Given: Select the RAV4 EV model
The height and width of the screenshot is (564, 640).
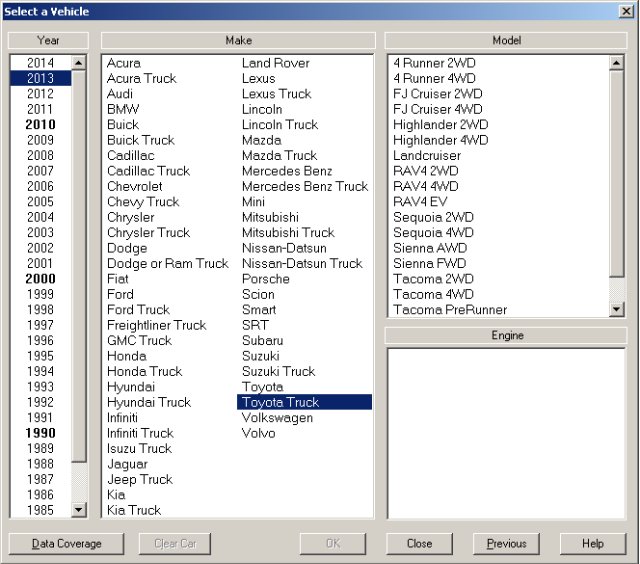Looking at the screenshot, I should [x=420, y=202].
